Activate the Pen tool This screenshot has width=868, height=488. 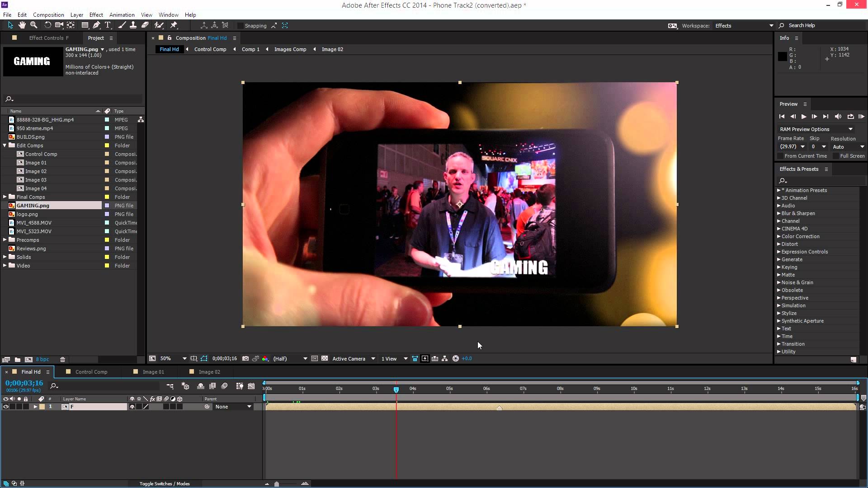[x=96, y=25]
